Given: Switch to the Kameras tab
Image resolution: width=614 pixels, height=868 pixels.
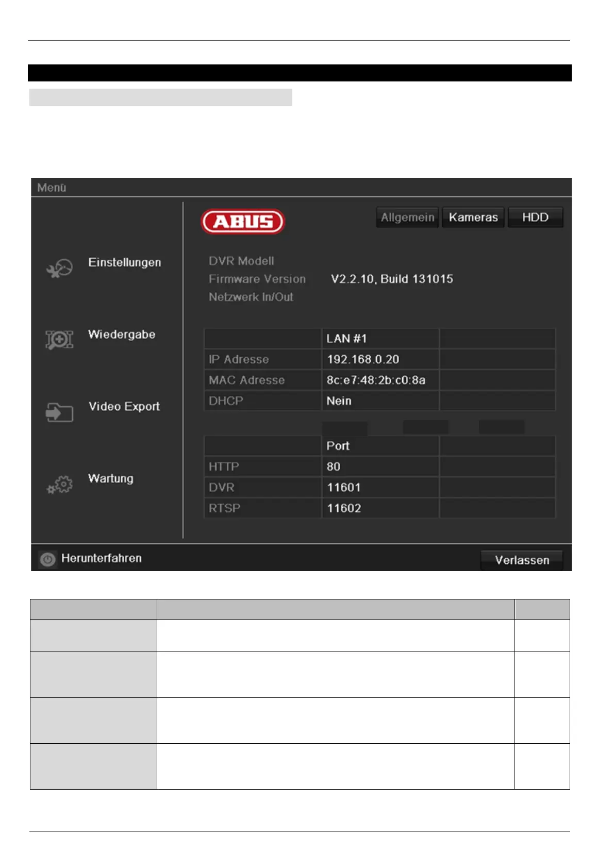Looking at the screenshot, I should pyautogui.click(x=473, y=218).
